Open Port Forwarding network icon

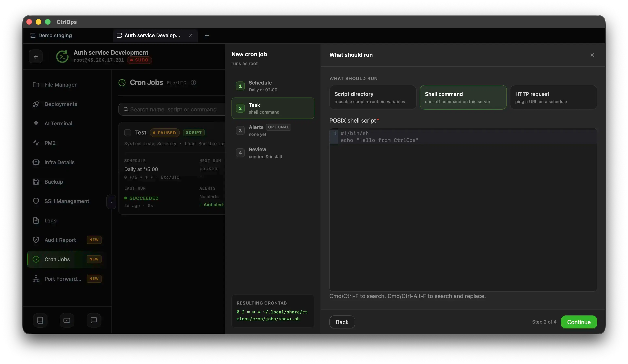coord(36,279)
